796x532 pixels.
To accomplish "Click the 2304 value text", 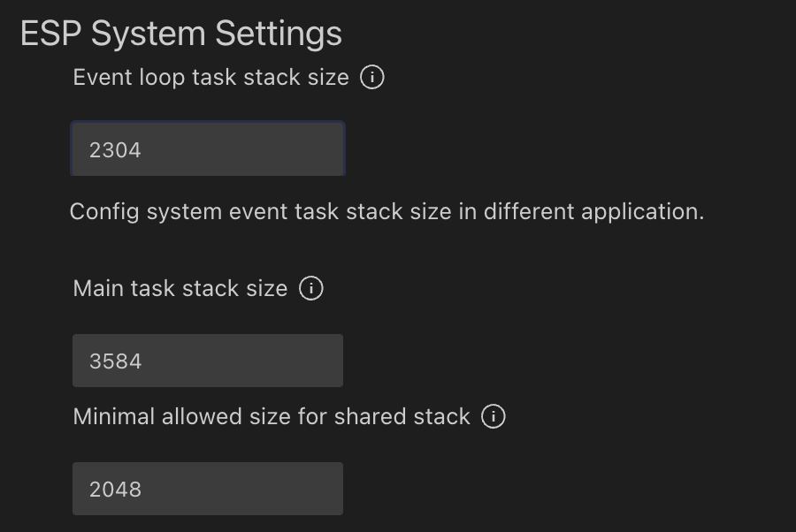I will [116, 150].
